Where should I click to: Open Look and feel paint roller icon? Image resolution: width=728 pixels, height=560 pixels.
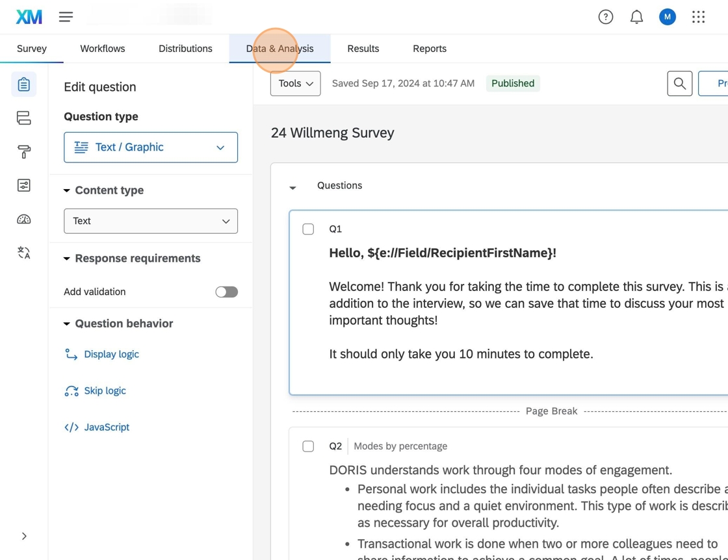pyautogui.click(x=24, y=152)
